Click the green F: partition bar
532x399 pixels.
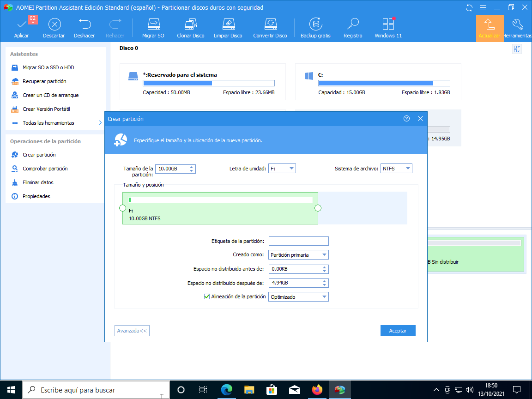pyautogui.click(x=220, y=208)
